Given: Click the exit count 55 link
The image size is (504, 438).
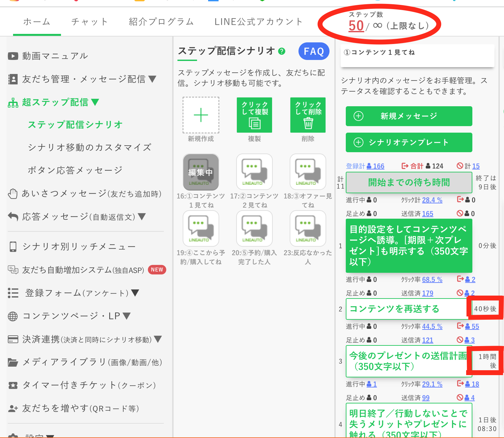Looking at the screenshot, I should point(472,327).
